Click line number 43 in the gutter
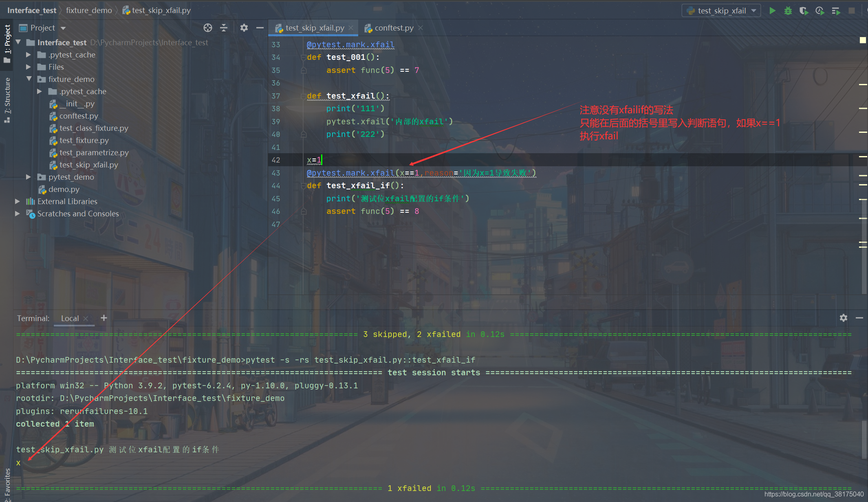Image resolution: width=868 pixels, height=502 pixels. [276, 173]
